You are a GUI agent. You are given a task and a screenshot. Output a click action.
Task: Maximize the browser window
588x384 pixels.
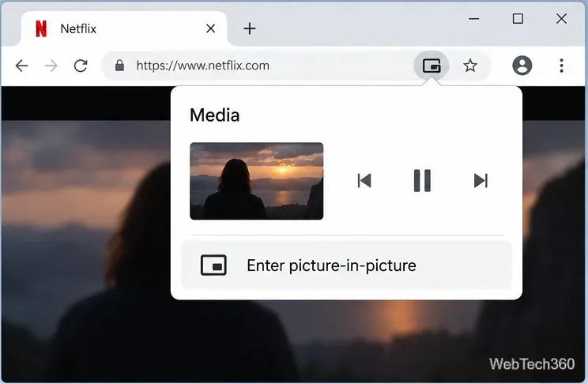coord(518,19)
